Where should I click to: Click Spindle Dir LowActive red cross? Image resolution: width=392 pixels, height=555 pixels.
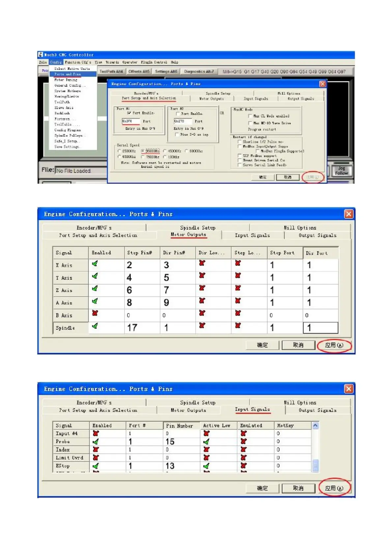coord(202,326)
